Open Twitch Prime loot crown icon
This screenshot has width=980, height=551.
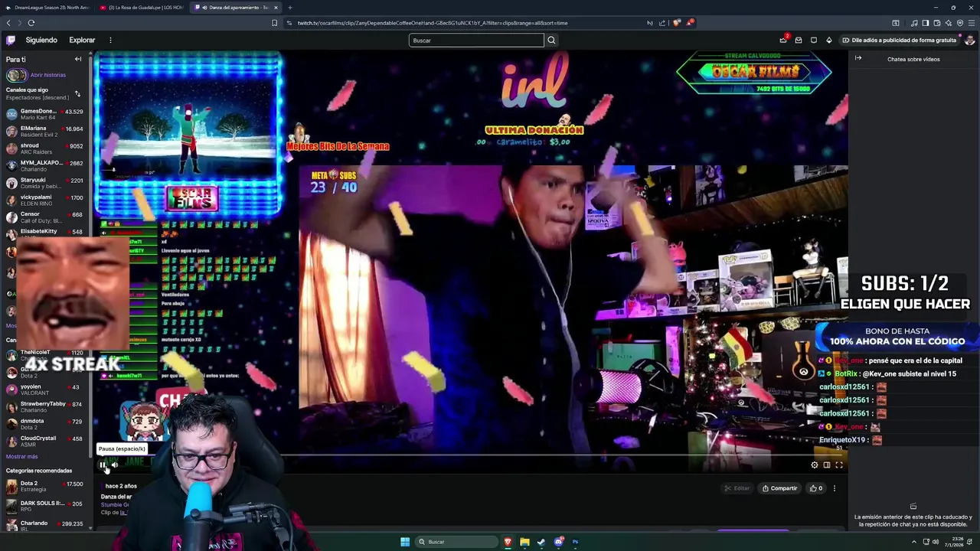pyautogui.click(x=783, y=40)
